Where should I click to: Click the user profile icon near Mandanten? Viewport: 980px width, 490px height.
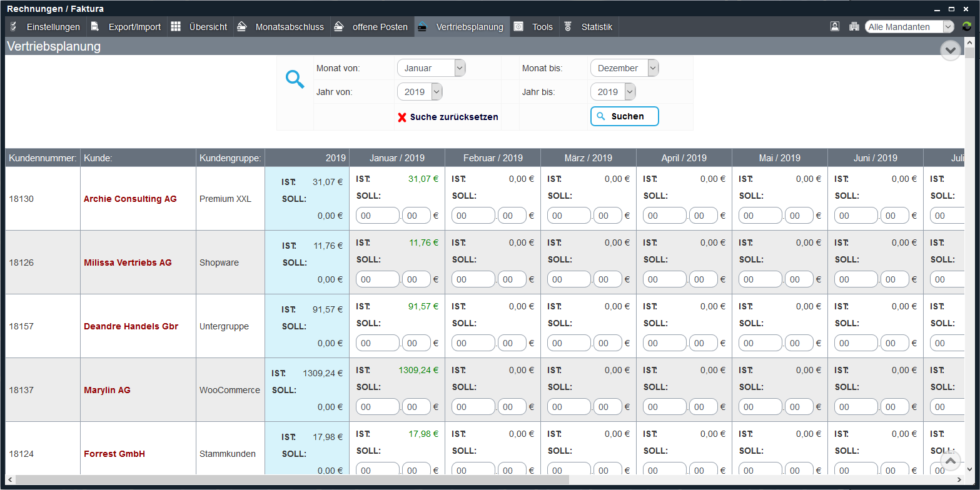[834, 26]
